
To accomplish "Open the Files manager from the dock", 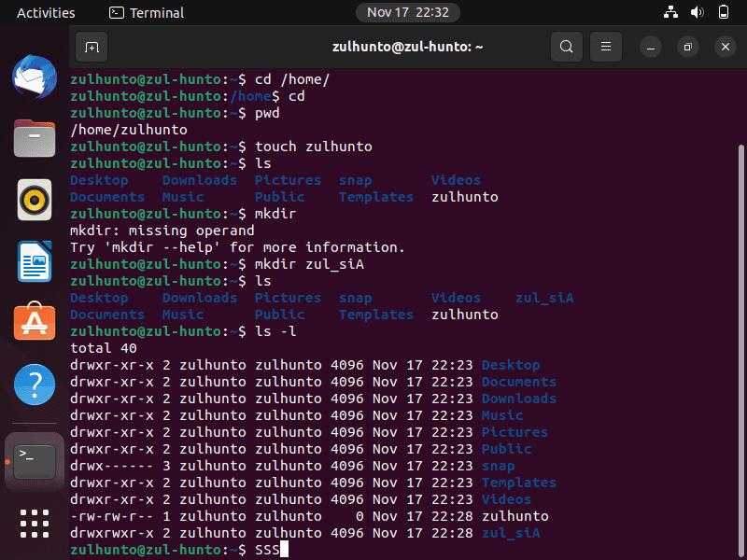I will pyautogui.click(x=35, y=138).
